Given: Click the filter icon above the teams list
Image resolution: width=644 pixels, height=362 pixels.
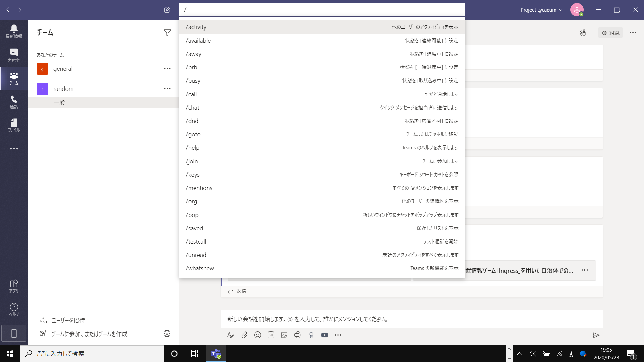Looking at the screenshot, I should click(167, 32).
